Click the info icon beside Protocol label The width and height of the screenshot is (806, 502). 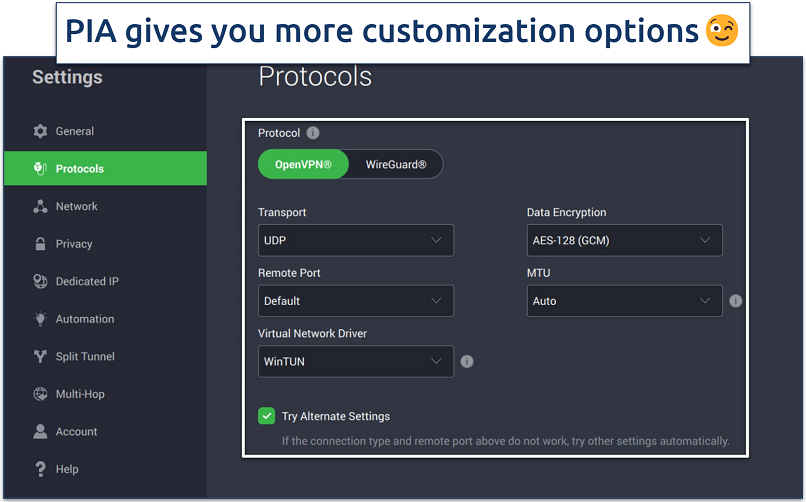pos(313,133)
